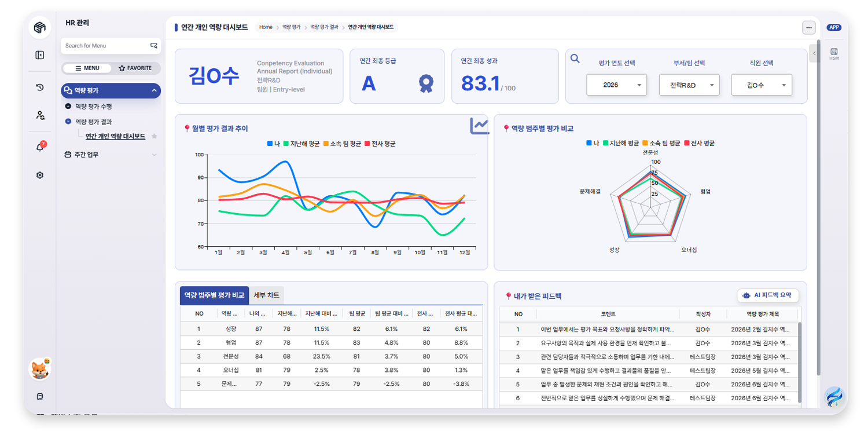Open the 부서/팀 선택 전략R&D dropdown
The width and height of the screenshot is (868, 435).
(x=689, y=85)
